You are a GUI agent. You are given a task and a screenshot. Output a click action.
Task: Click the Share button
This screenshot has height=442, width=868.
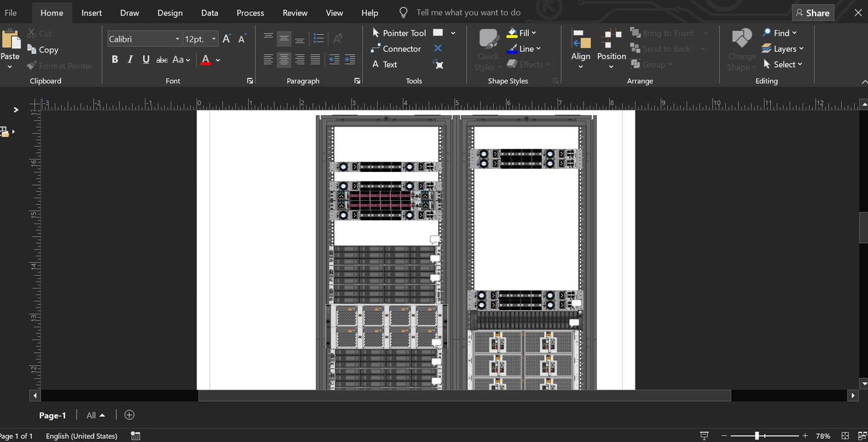pyautogui.click(x=813, y=13)
